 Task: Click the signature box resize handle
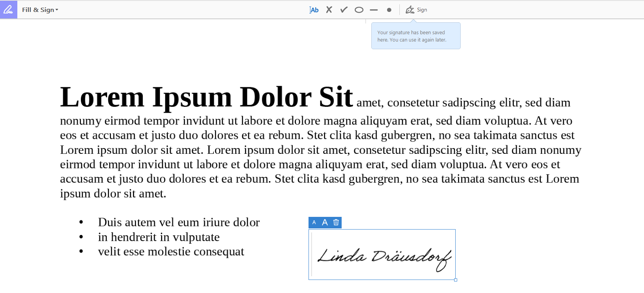(x=456, y=280)
